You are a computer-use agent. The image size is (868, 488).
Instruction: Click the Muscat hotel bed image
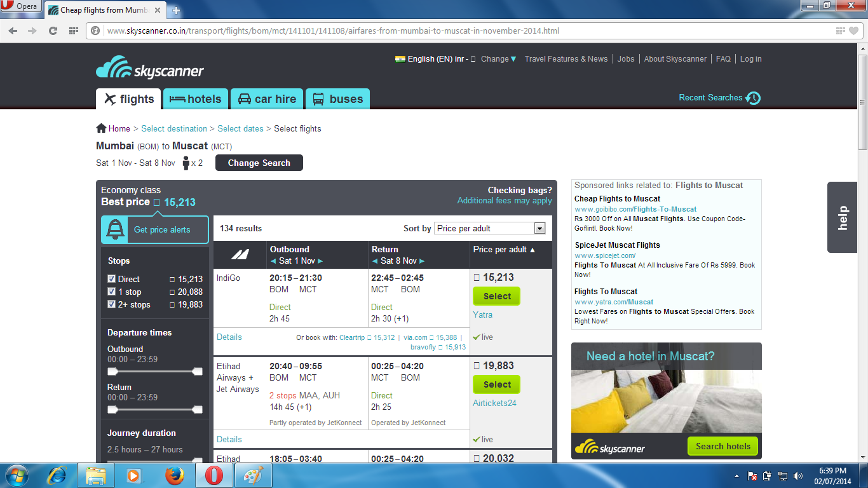666,402
